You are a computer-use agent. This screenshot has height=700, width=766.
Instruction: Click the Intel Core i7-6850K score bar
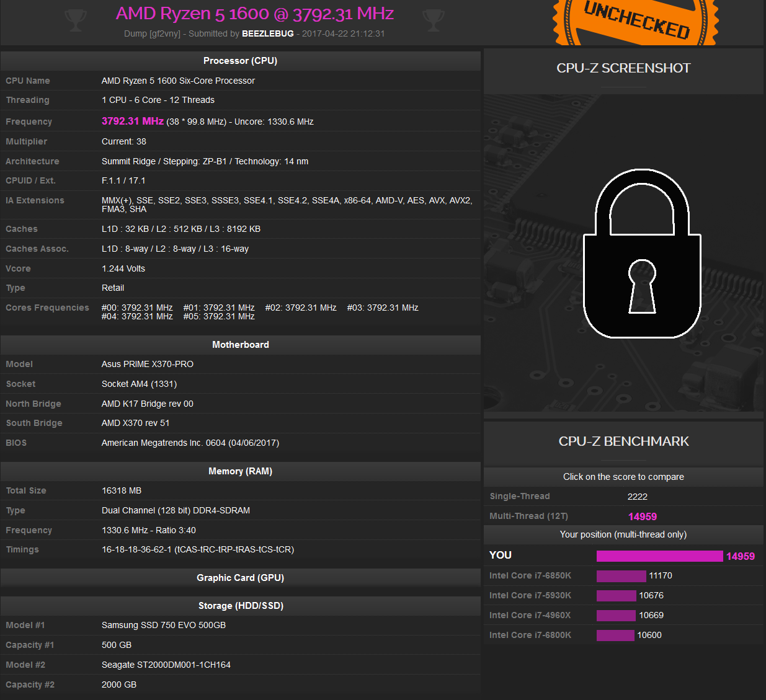click(621, 576)
